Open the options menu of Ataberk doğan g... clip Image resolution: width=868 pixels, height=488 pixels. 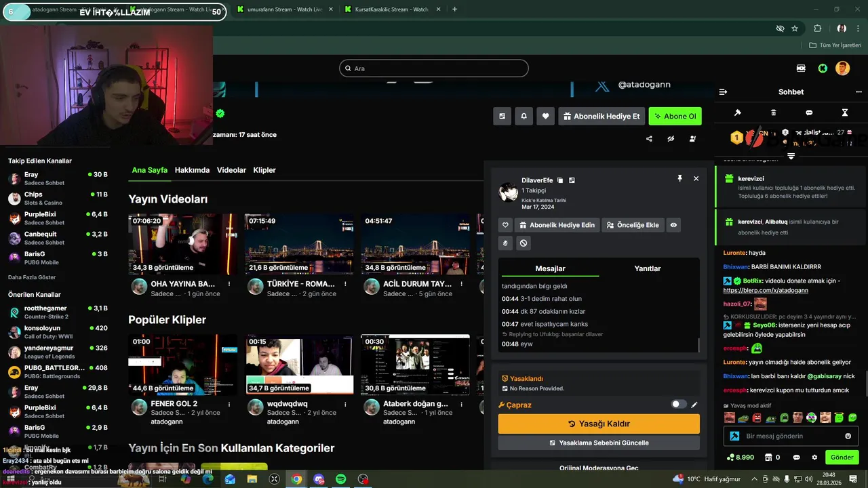pyautogui.click(x=461, y=404)
